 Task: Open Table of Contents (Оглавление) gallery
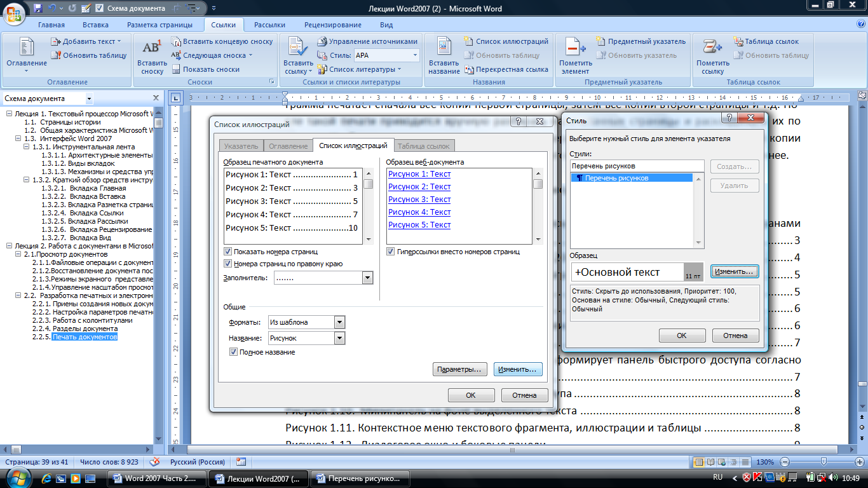26,56
